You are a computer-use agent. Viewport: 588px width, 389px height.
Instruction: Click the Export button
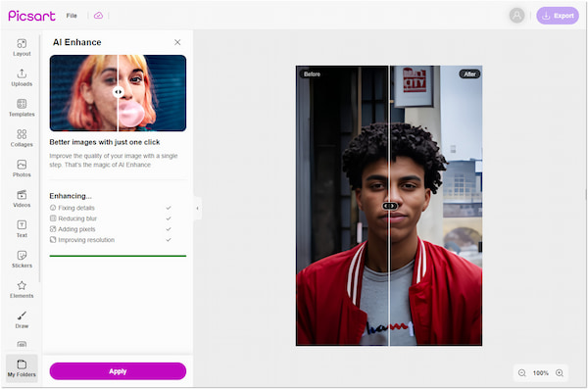tap(558, 16)
